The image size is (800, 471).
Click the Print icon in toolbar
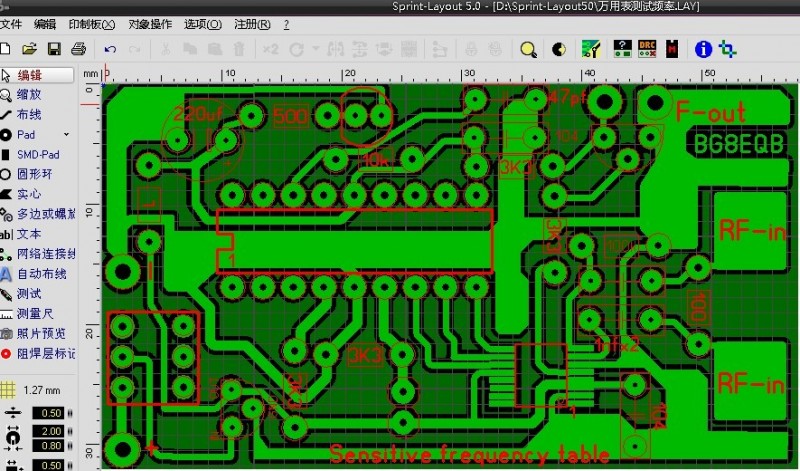coord(78,48)
